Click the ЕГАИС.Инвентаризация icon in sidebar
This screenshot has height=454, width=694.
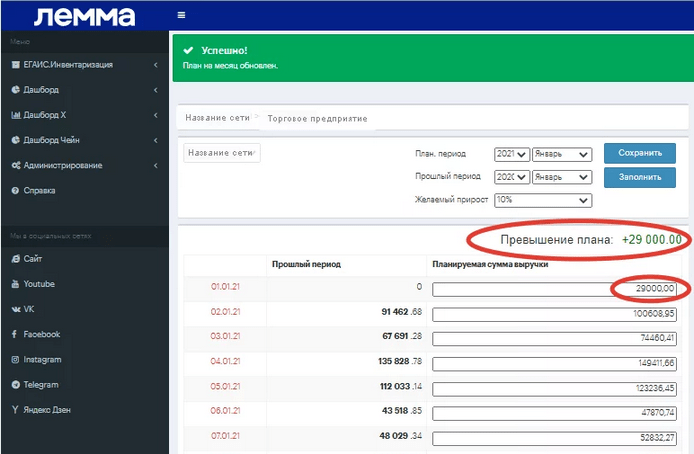[x=15, y=65]
